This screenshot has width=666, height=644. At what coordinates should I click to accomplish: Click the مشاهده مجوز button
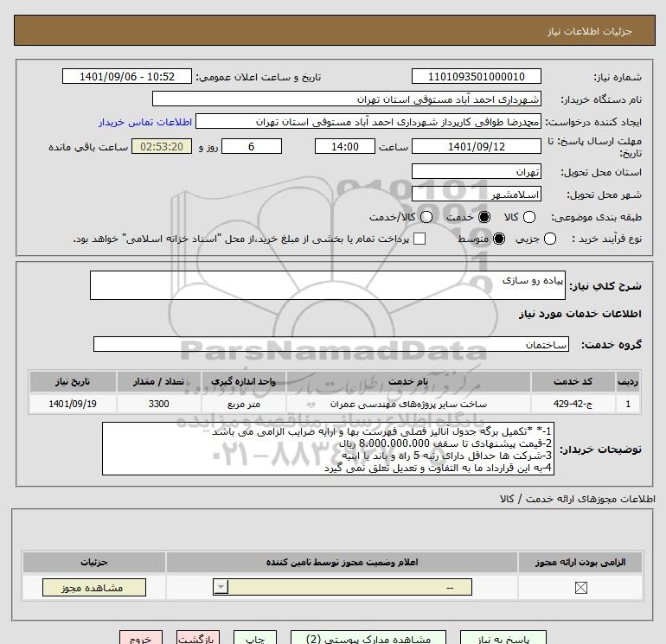(94, 588)
